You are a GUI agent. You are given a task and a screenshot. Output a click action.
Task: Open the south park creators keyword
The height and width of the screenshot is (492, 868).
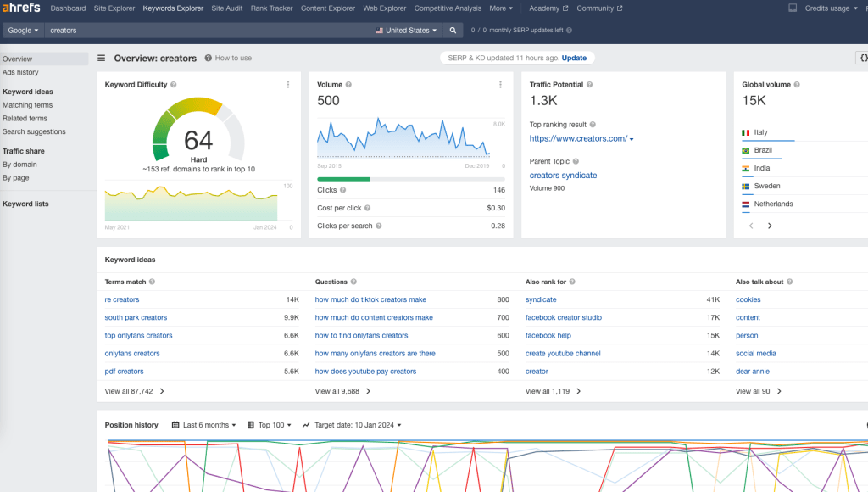[136, 317]
